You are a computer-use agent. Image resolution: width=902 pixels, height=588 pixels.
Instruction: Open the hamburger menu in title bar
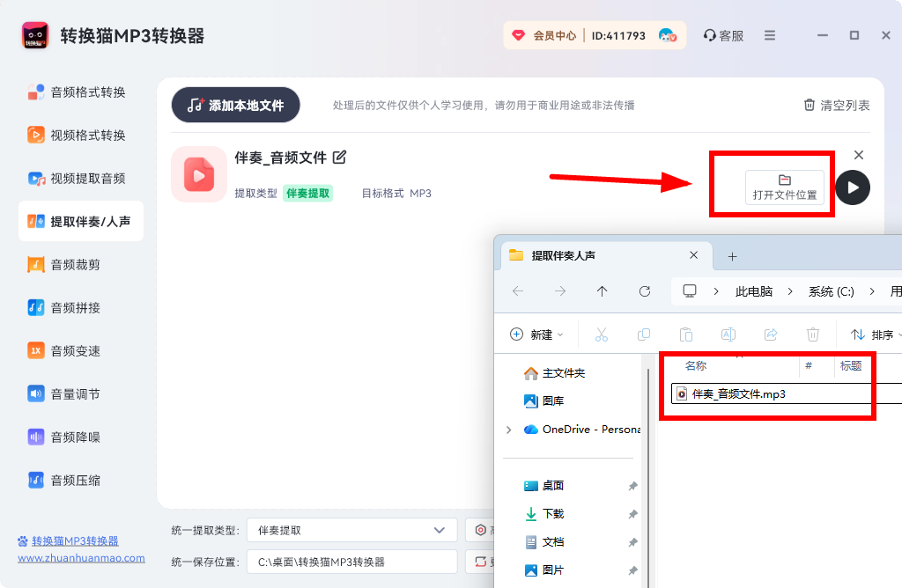pos(770,35)
